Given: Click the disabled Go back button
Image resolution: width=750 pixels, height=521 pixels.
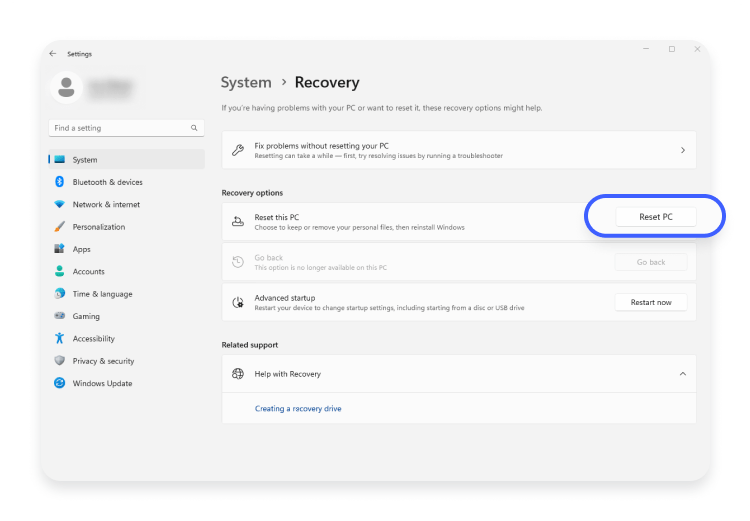Looking at the screenshot, I should pos(651,262).
